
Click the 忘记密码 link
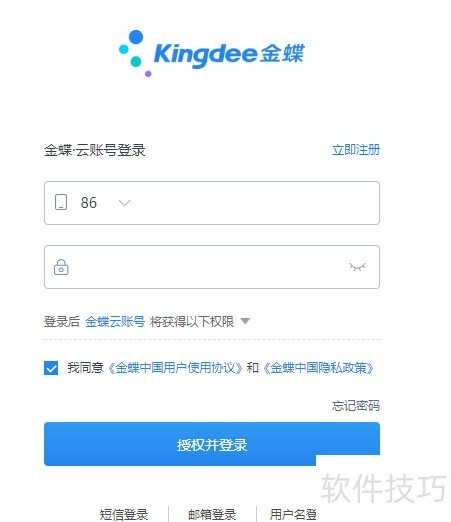click(356, 406)
